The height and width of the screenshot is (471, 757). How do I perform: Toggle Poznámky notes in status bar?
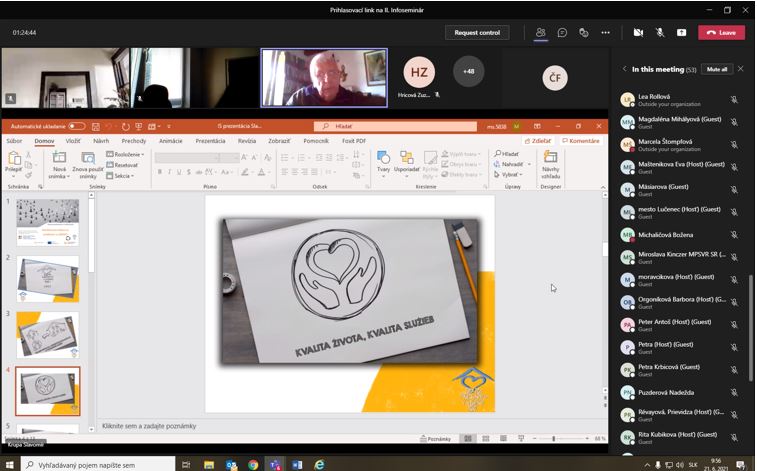435,439
